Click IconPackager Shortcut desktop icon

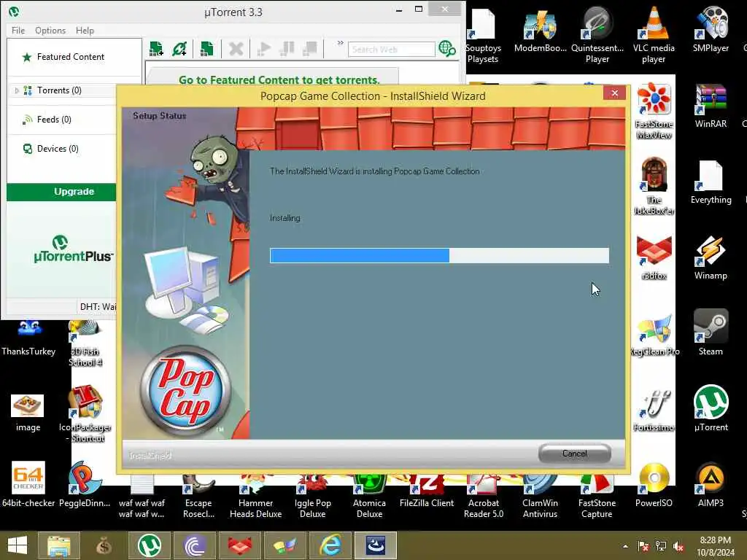(85, 413)
